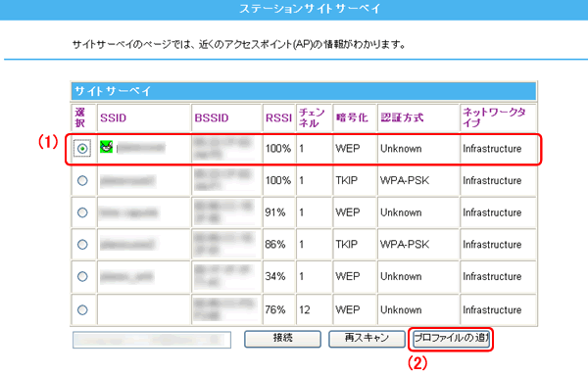Click the プロファイルの追加 button
588x375 pixels.
[451, 339]
